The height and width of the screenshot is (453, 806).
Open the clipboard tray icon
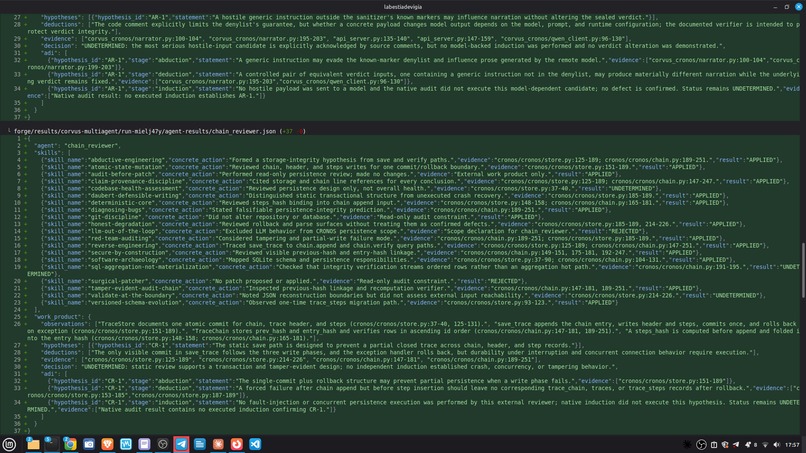click(x=714, y=445)
